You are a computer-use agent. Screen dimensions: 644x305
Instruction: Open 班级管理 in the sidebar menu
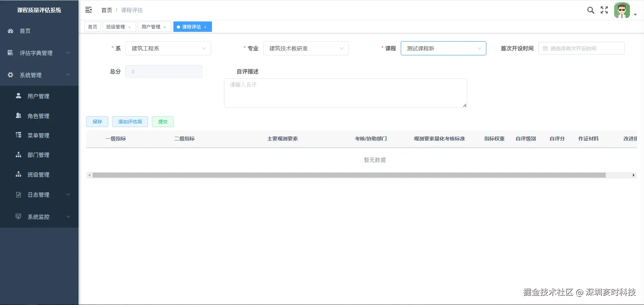[x=39, y=175]
